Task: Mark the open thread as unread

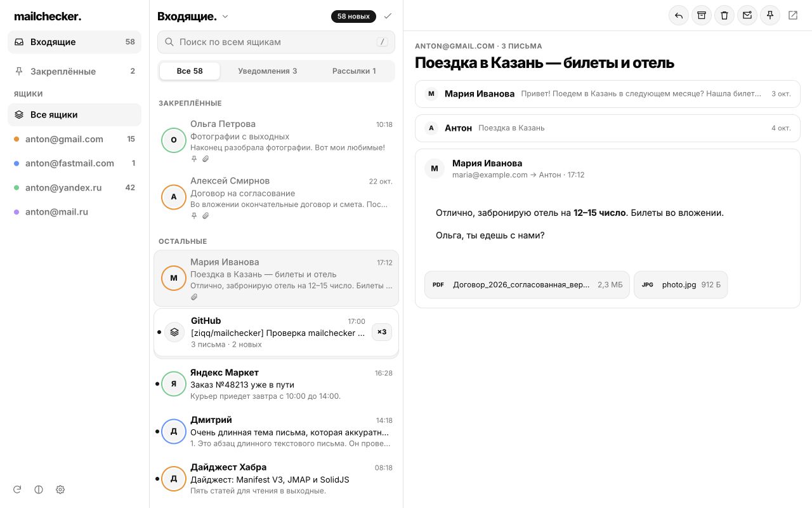Action: click(747, 16)
